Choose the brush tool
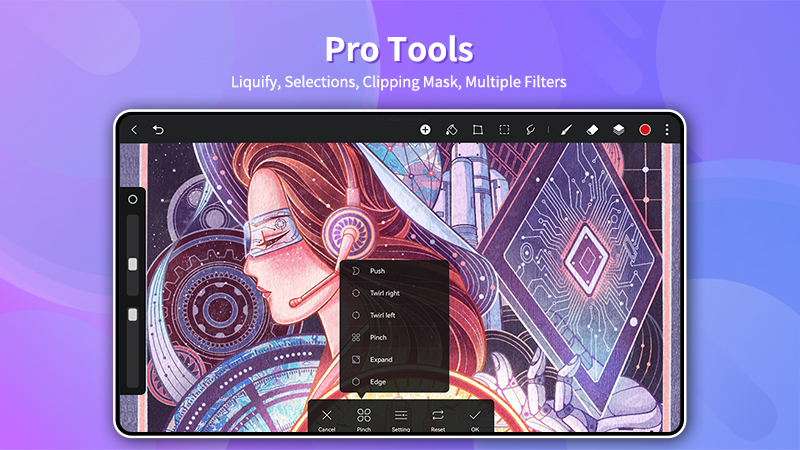The height and width of the screenshot is (450, 800). (566, 130)
